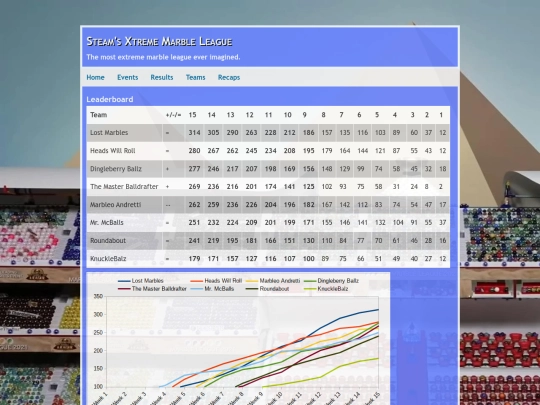Click the Marbleo Andretti -- change indicator
The image size is (540, 405).
[x=168, y=205]
